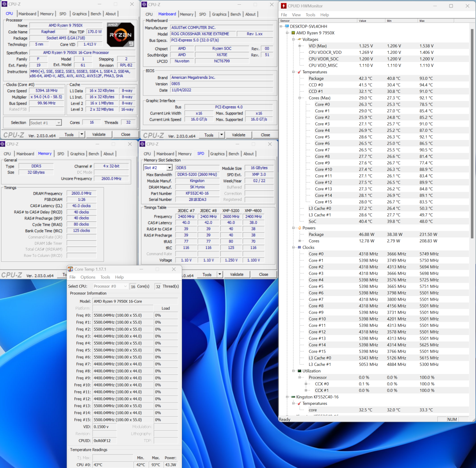This screenshot has width=476, height=468.
Task: Collapse the Kingston KF552C40-16 node
Action: [x=288, y=397]
